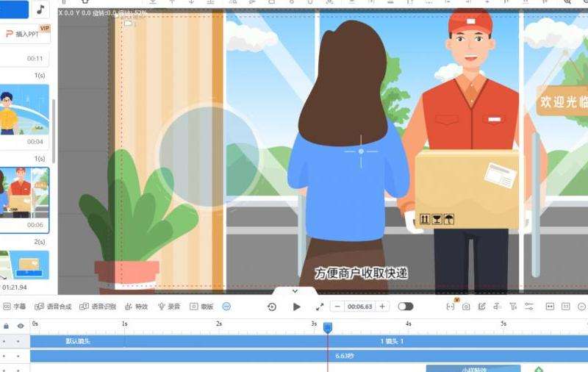The height and width of the screenshot is (372, 588).
Task: Open the 特效 effects tool
Action: point(137,307)
